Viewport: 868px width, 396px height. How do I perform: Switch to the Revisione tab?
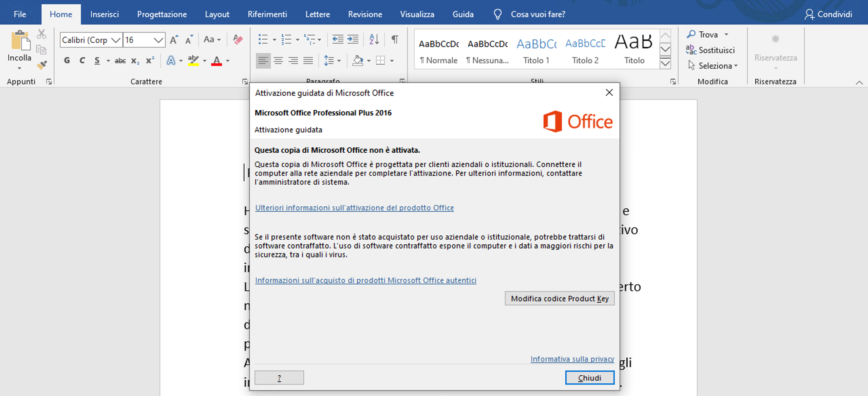coord(365,14)
